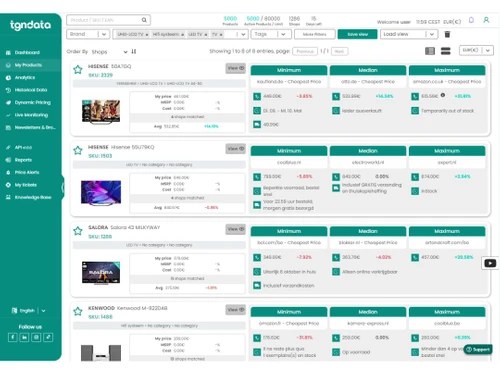The width and height of the screenshot is (500, 375).
Task: Click the search magnifier icon
Action: coord(144,20)
